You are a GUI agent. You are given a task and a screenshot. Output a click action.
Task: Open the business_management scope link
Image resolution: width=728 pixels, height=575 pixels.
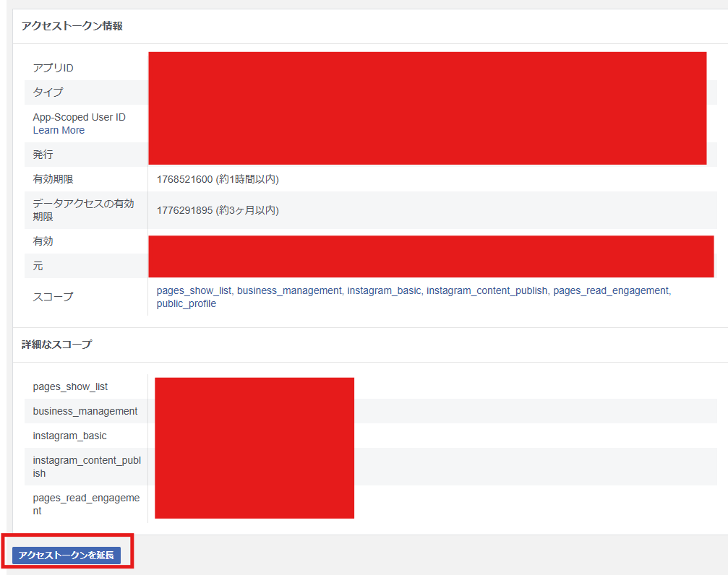289,290
